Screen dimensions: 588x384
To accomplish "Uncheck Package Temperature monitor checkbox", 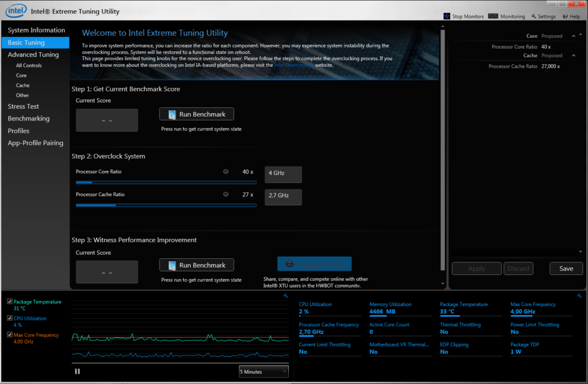I will click(10, 301).
